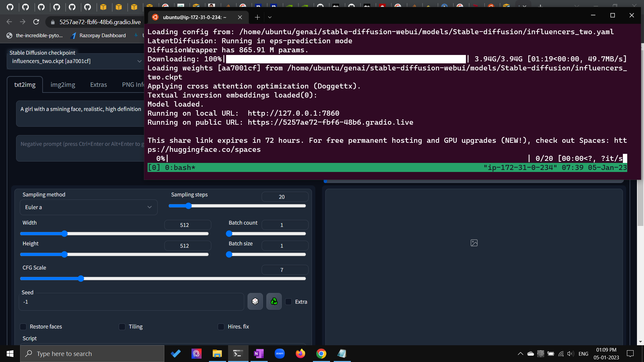
Task: Click the Negative prompt text box
Action: (x=80, y=148)
